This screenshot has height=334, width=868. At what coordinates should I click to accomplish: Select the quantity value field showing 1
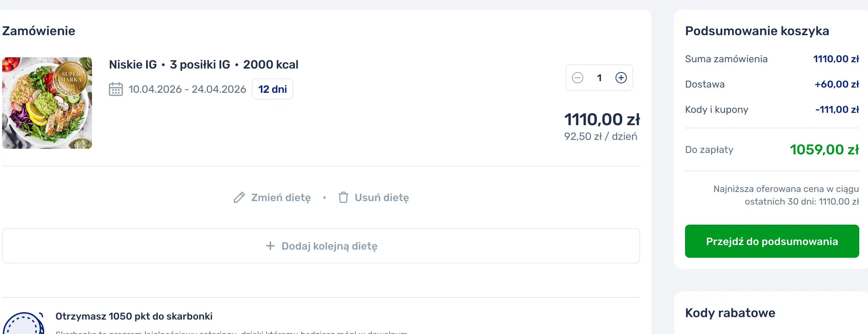[599, 78]
